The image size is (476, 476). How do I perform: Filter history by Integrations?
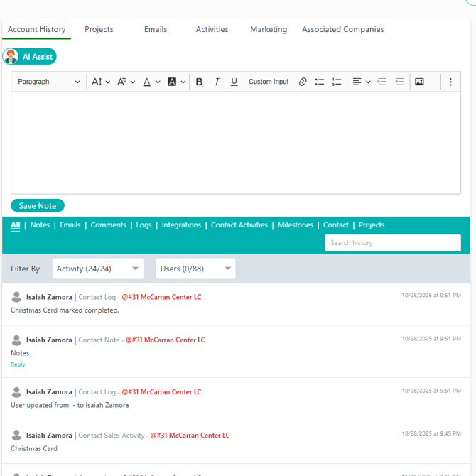(181, 225)
